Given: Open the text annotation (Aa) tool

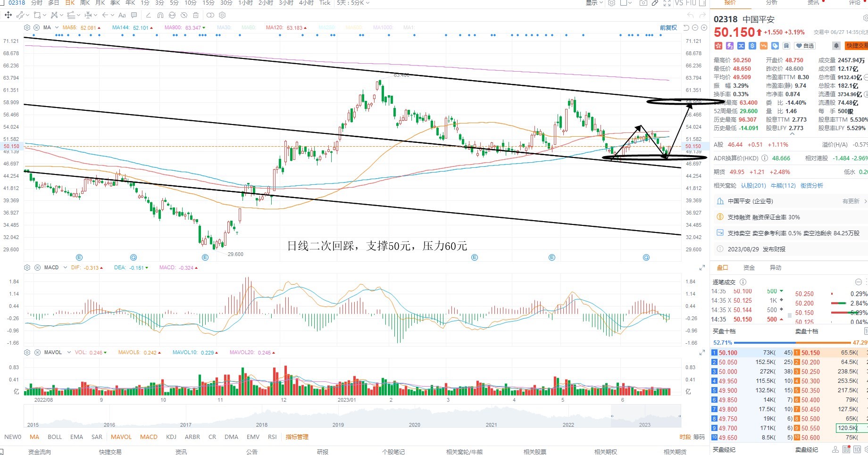Looking at the screenshot, I should (122, 15).
